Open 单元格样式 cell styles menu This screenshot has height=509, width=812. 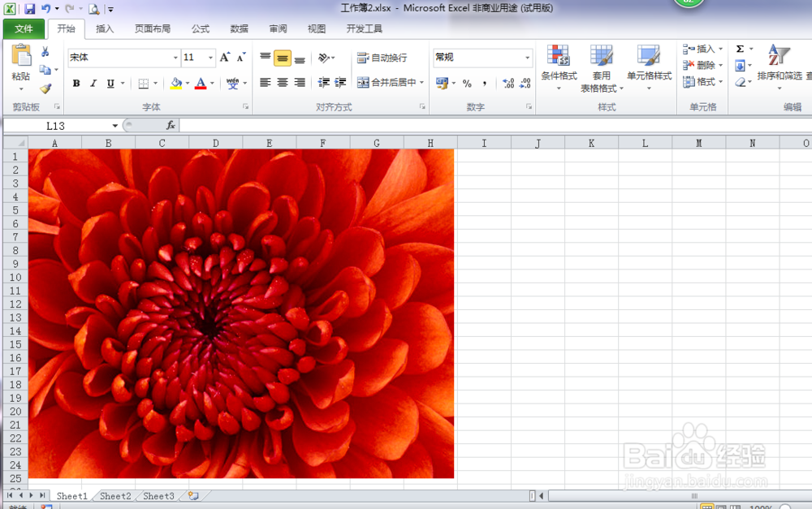pos(649,67)
